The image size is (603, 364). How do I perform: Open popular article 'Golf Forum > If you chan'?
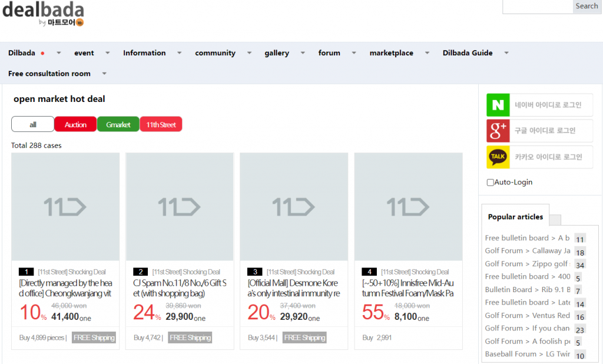(527, 328)
